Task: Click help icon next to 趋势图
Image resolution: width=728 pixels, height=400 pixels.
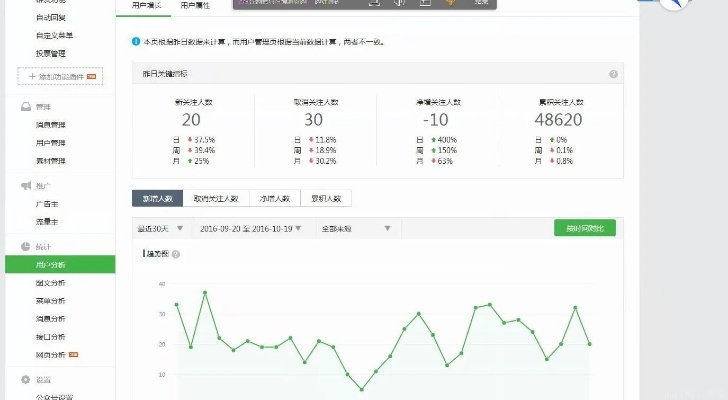Action: (176, 255)
